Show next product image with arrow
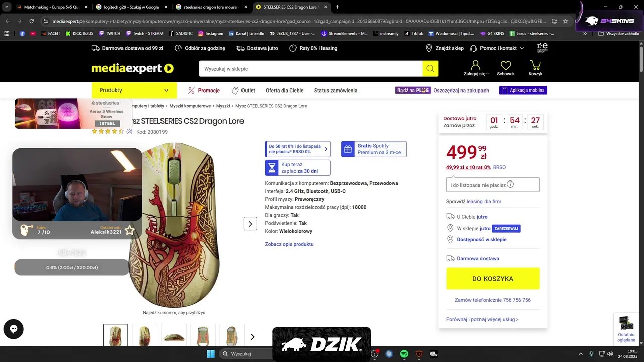Image resolution: width=644 pixels, height=362 pixels. [250, 224]
